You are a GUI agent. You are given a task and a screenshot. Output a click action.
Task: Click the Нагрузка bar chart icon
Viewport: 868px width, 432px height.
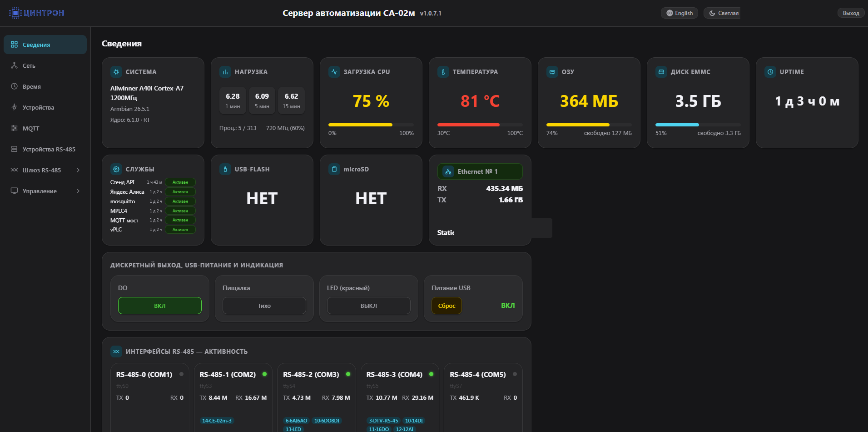pyautogui.click(x=225, y=72)
